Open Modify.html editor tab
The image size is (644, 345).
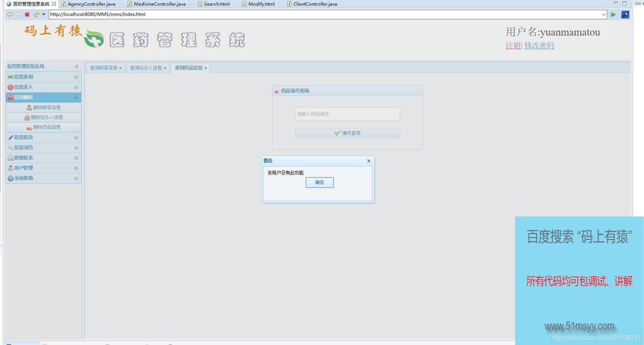259,4
